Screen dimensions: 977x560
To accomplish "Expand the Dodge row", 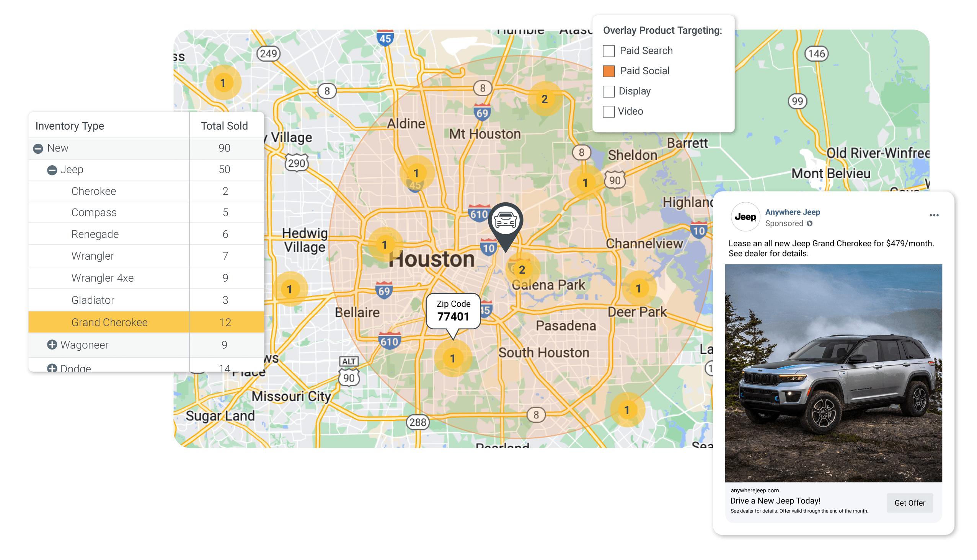I will 52,368.
